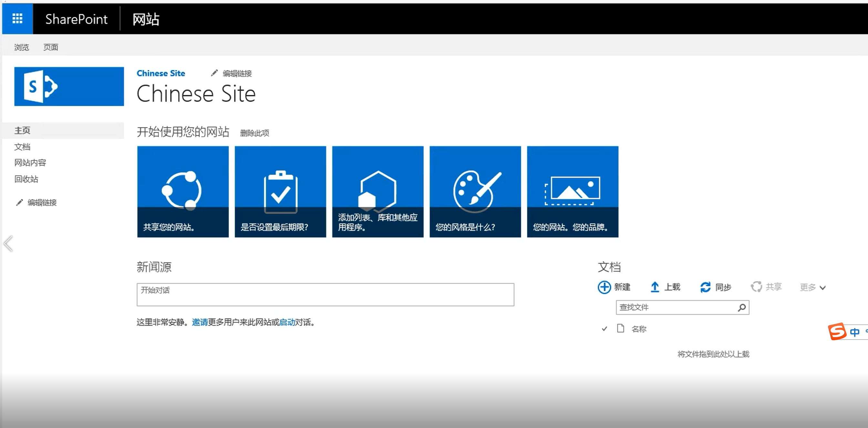Click 删除此项 next to getting started heading
Viewport: 868px width, 428px height.
coord(254,133)
